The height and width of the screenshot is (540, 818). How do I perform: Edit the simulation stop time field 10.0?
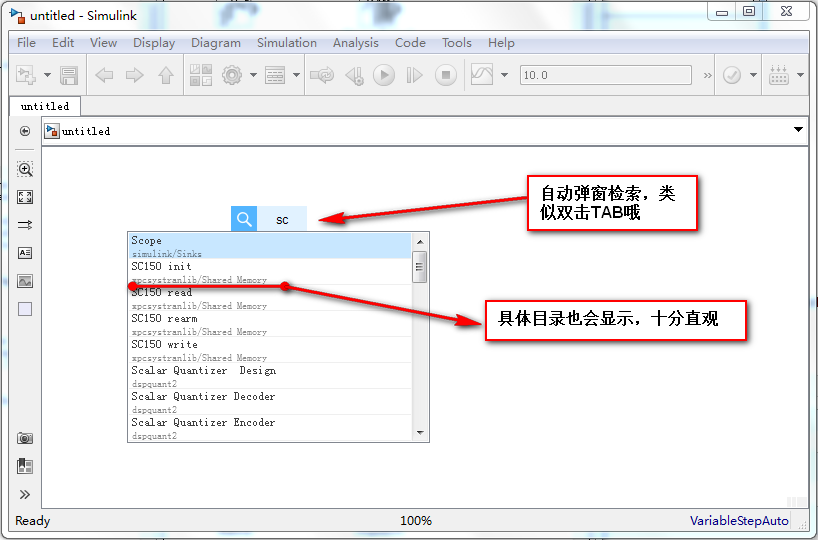(606, 75)
